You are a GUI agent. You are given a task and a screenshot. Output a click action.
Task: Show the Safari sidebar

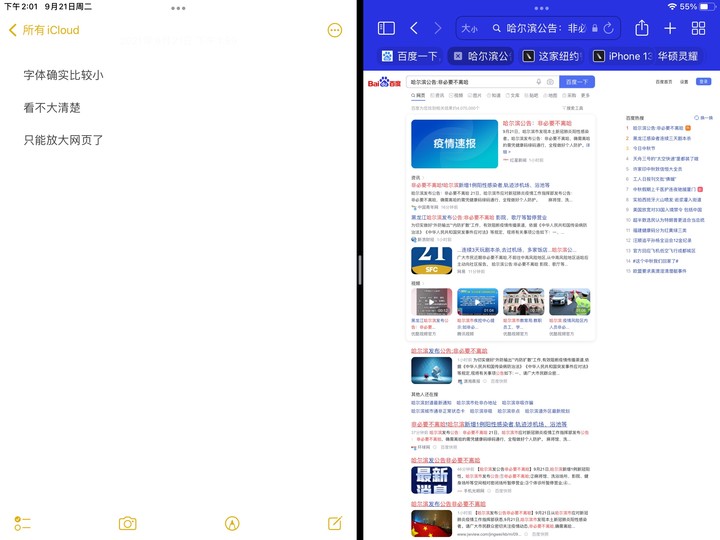point(386,29)
